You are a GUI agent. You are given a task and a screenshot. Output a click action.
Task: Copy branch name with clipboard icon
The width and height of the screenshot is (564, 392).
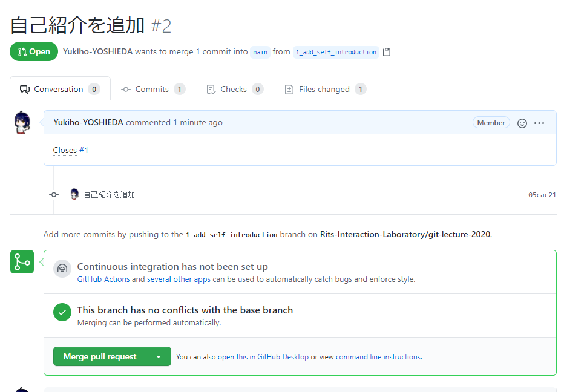[387, 52]
